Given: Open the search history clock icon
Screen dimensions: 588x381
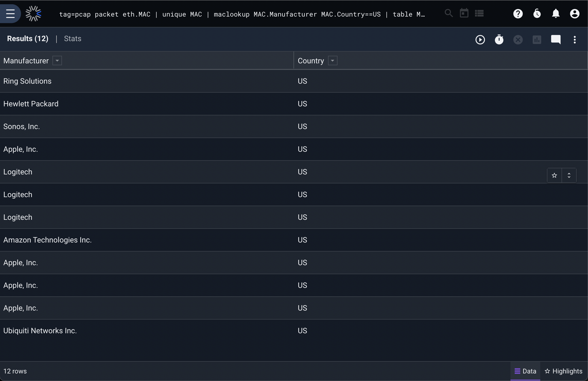Looking at the screenshot, I should [x=537, y=13].
